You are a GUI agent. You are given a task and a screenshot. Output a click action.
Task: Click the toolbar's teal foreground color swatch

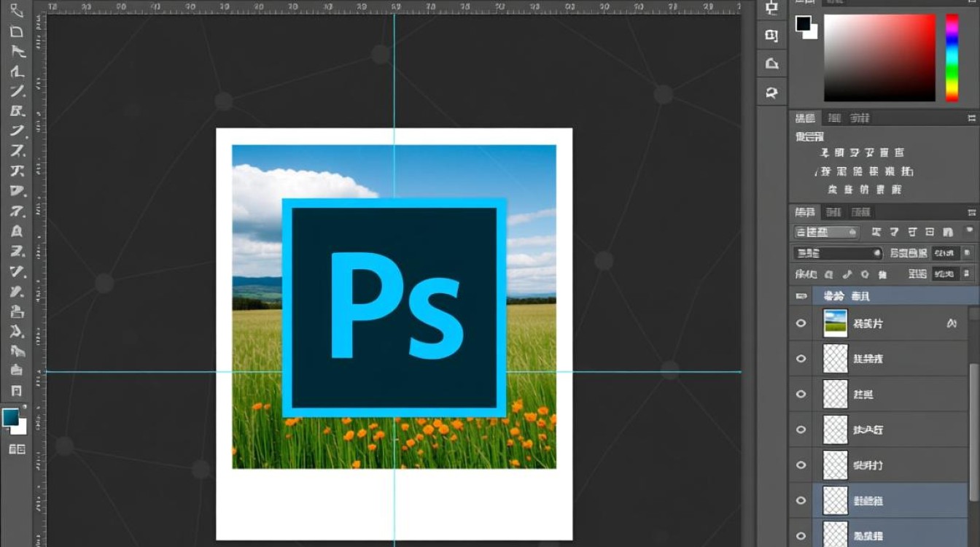[x=11, y=417]
